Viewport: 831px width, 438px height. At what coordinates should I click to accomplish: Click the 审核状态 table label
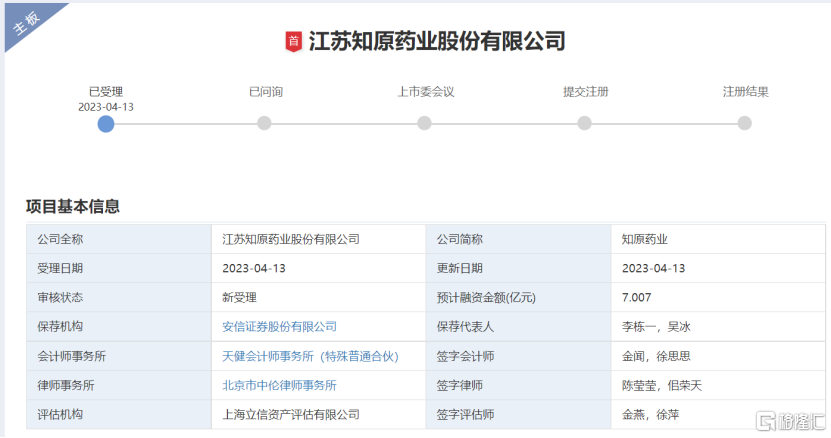click(60, 297)
